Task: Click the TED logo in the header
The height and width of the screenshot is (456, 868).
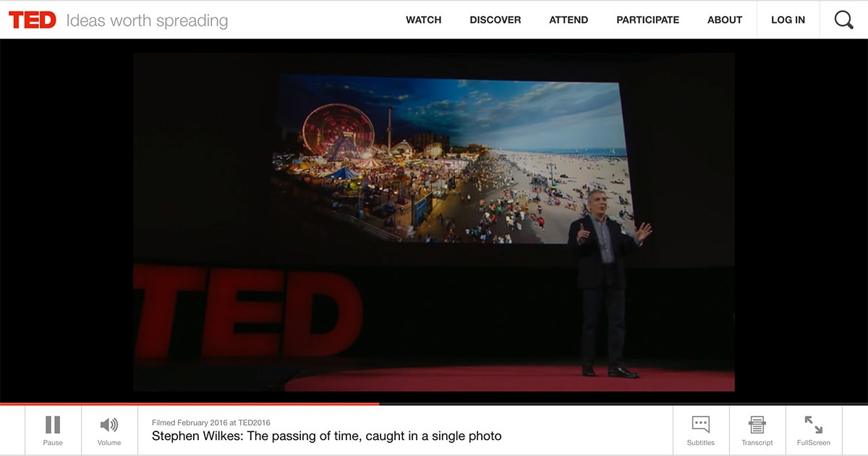Action: pyautogui.click(x=33, y=20)
